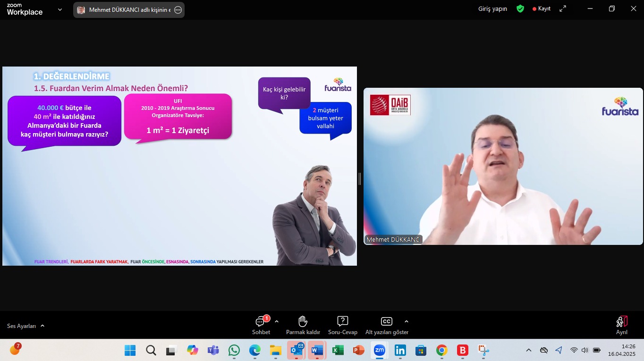This screenshot has width=644, height=361.
Task: Open Microsoft Edge from the taskbar
Action: tap(255, 350)
